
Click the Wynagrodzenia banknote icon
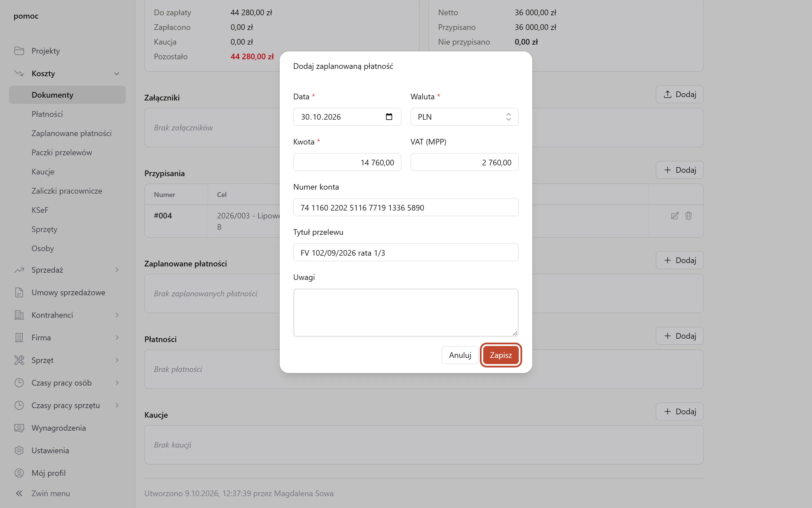click(x=19, y=428)
